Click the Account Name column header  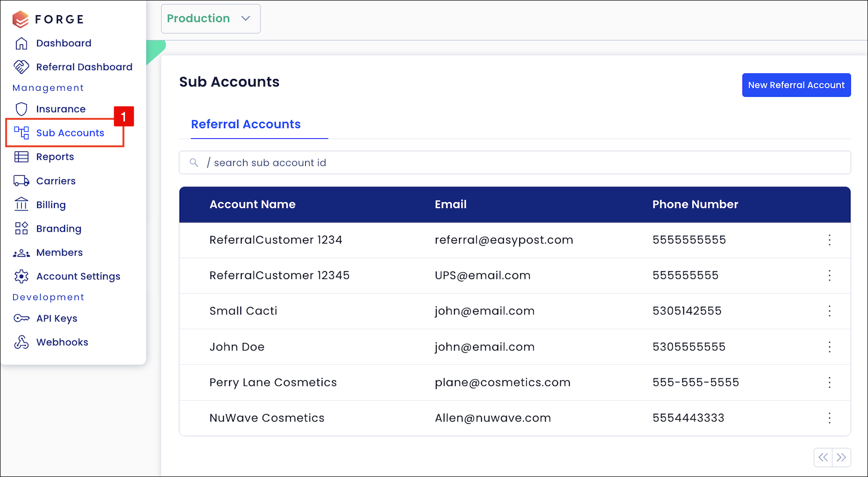[252, 204]
